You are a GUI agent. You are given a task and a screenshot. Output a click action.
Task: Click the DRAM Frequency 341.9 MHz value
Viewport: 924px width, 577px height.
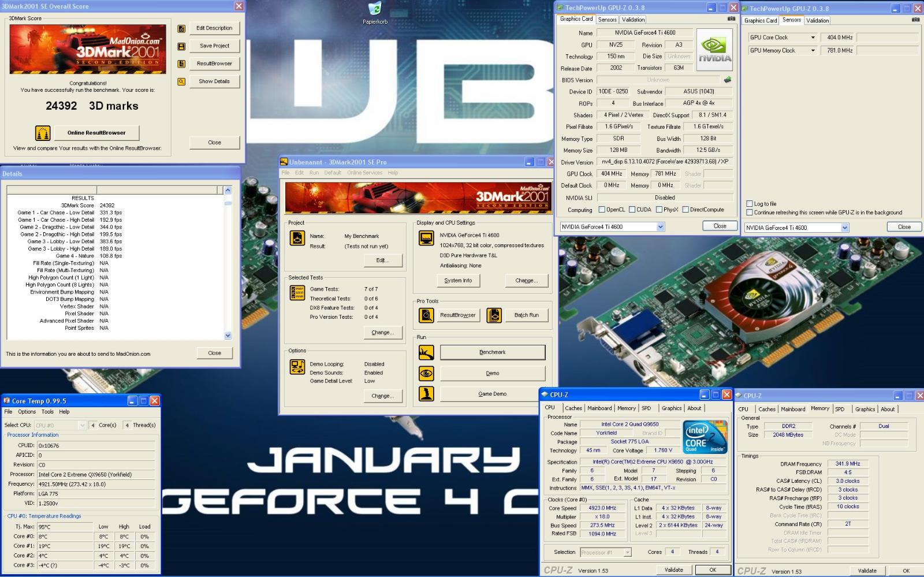(x=847, y=464)
